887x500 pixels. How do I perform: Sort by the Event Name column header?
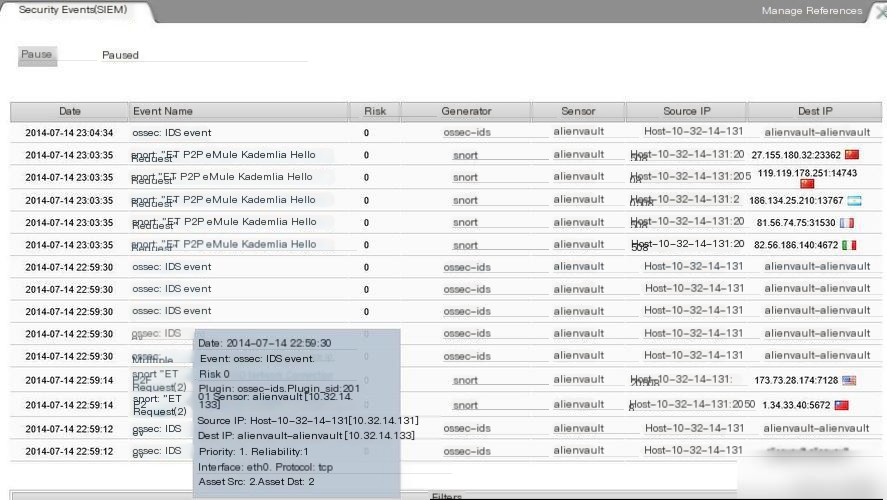click(x=238, y=111)
